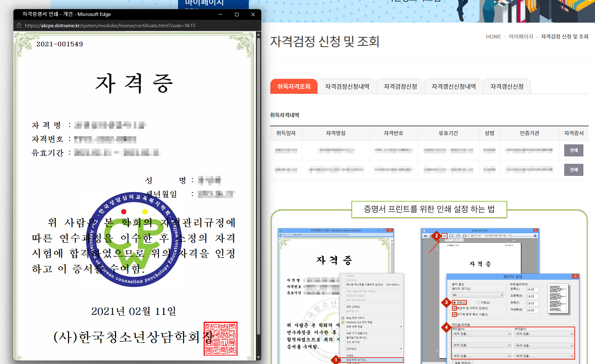Open the first 바닥글 dropdown in the guide
This screenshot has width=595, height=364.
[x=544, y=334]
